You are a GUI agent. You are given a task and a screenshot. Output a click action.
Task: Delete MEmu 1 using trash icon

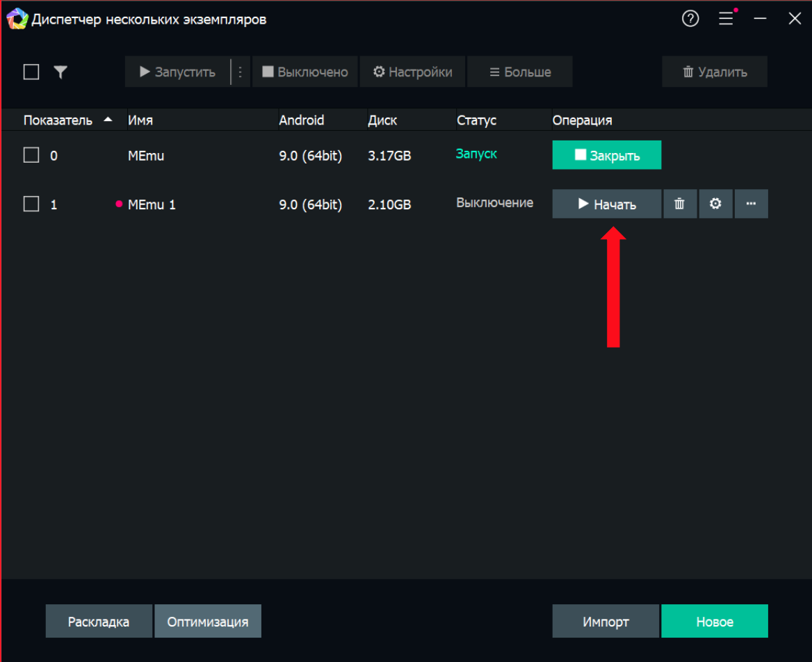pyautogui.click(x=680, y=204)
